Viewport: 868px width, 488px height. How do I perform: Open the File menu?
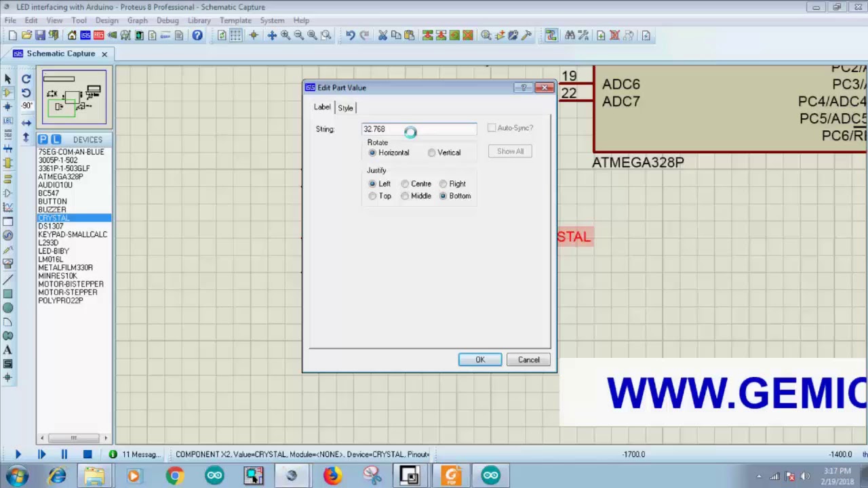[x=10, y=20]
